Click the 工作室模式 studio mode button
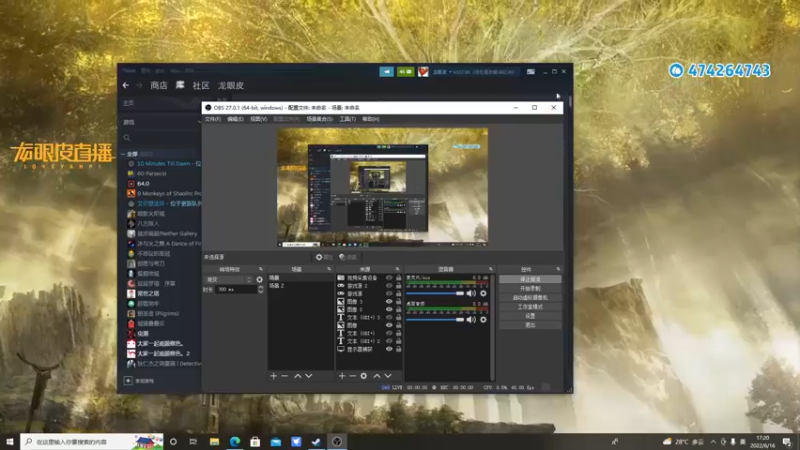The image size is (800, 450). click(x=530, y=307)
